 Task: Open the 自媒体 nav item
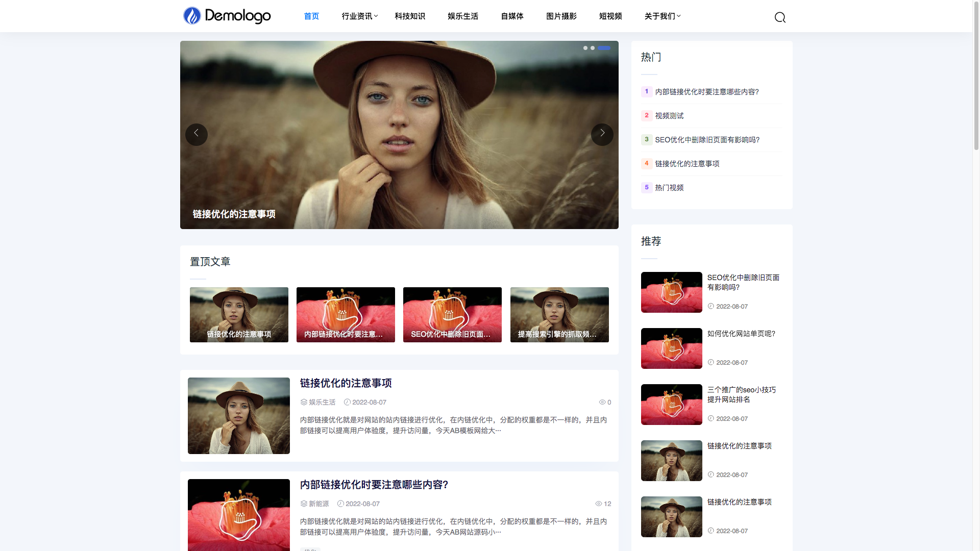point(512,16)
